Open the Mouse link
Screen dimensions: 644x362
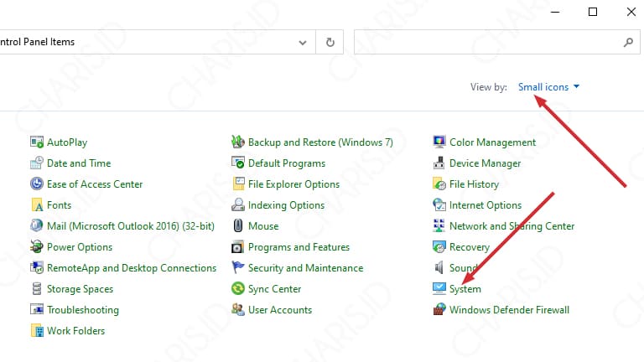click(x=263, y=226)
